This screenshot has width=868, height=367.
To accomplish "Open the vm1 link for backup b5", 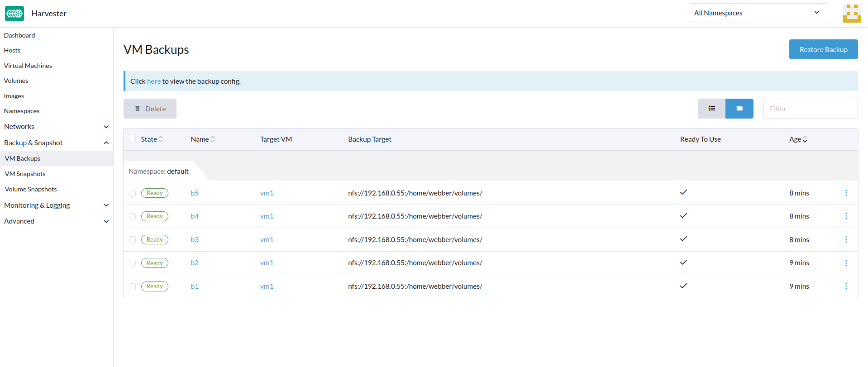I will [267, 193].
